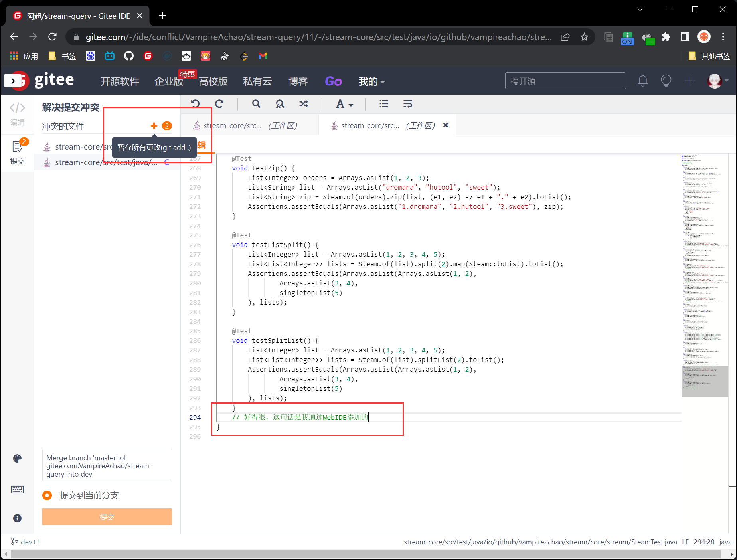Open the 开源软件 navigation menu item
This screenshot has width=737, height=560.
120,81
